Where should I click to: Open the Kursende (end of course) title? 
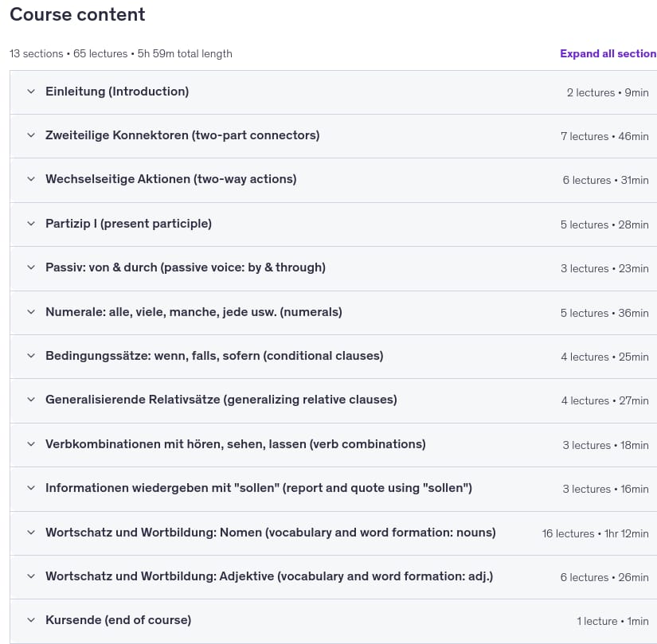coord(118,620)
